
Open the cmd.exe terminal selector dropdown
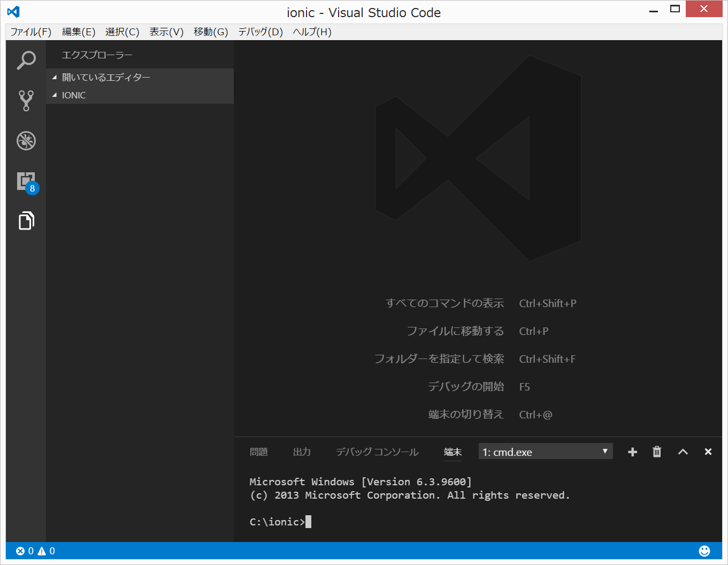[545, 452]
